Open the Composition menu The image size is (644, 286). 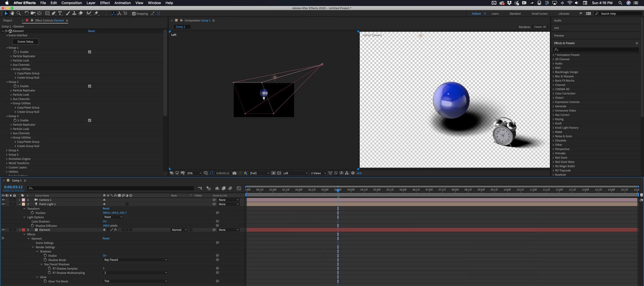(x=71, y=3)
